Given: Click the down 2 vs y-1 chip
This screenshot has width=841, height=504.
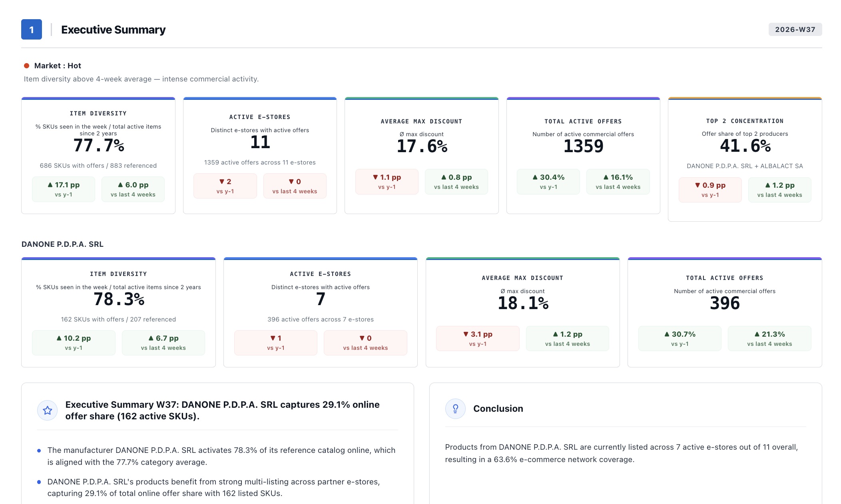Looking at the screenshot, I should click(x=225, y=186).
